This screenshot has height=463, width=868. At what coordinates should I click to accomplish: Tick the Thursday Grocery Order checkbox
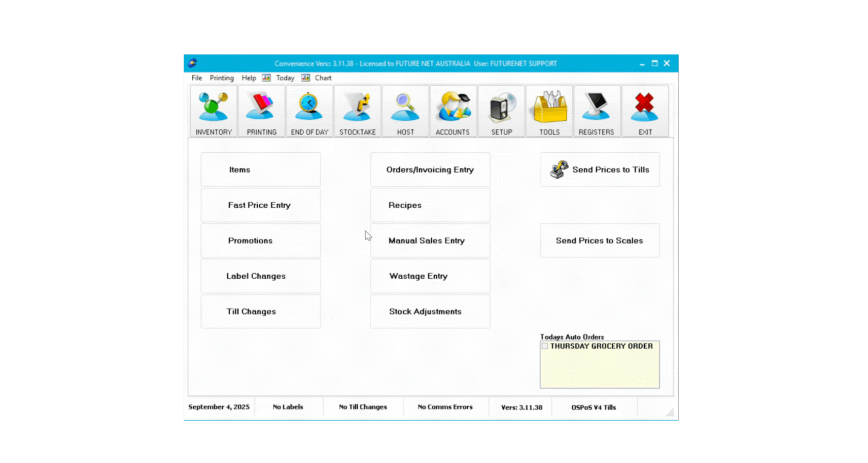[x=545, y=346]
